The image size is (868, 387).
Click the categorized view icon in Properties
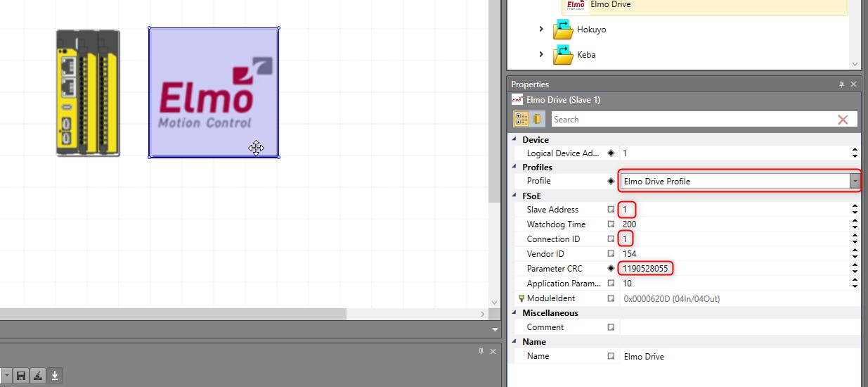click(522, 119)
